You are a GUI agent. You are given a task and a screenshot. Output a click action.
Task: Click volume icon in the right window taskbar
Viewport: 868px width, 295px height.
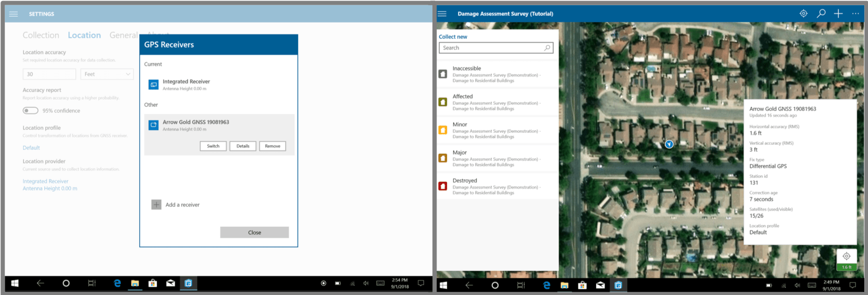pos(797,286)
